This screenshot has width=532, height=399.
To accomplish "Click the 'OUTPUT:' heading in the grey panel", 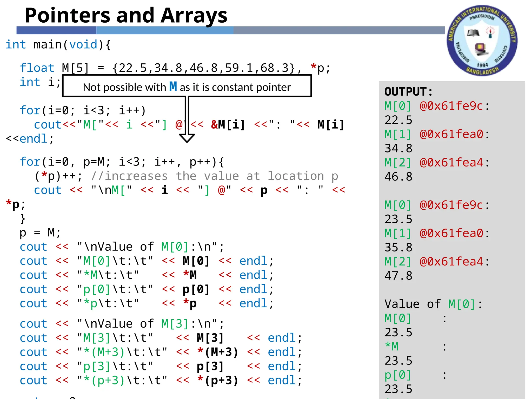I will 408,92.
